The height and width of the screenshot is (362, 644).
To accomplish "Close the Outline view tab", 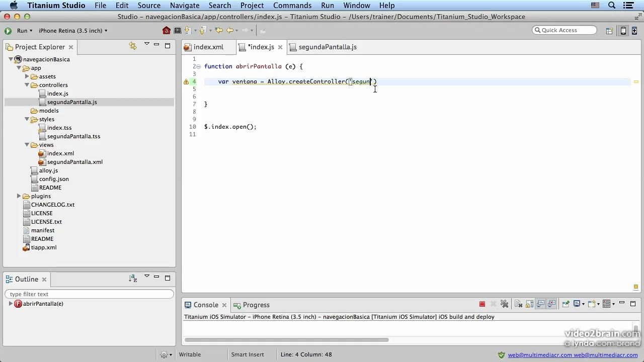I will coord(44,280).
